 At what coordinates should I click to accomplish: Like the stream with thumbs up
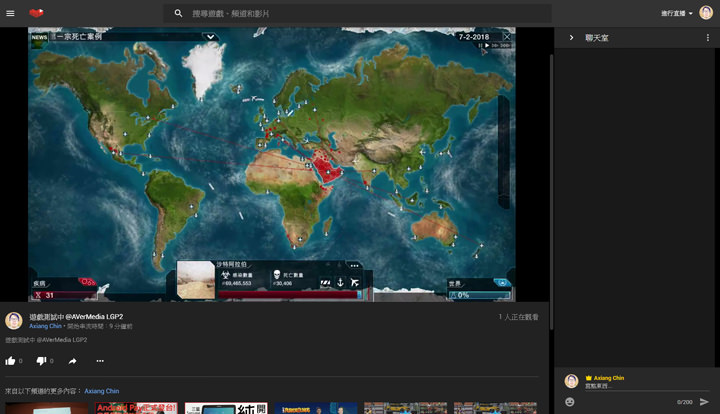pyautogui.click(x=10, y=361)
